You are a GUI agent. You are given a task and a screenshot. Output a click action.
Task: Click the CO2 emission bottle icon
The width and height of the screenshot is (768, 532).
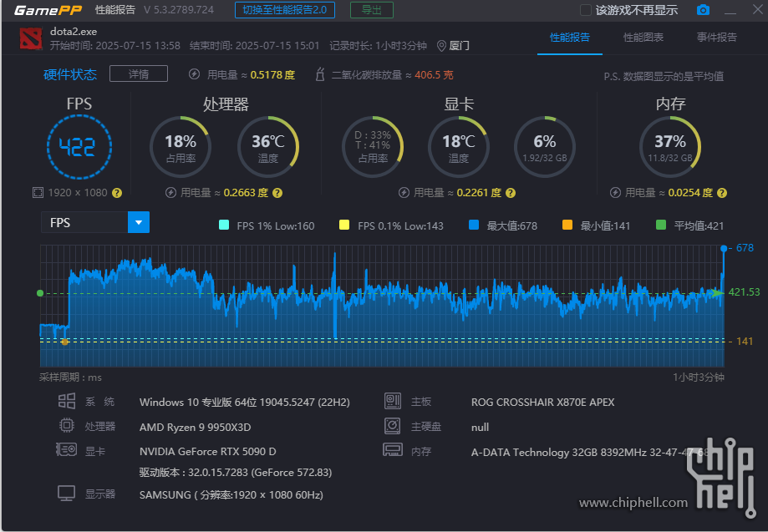coord(320,74)
